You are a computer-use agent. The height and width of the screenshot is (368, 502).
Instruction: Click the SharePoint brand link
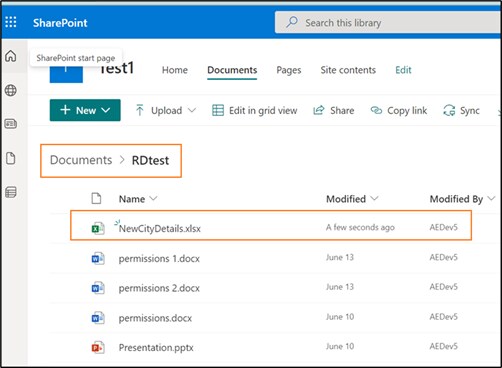point(60,23)
